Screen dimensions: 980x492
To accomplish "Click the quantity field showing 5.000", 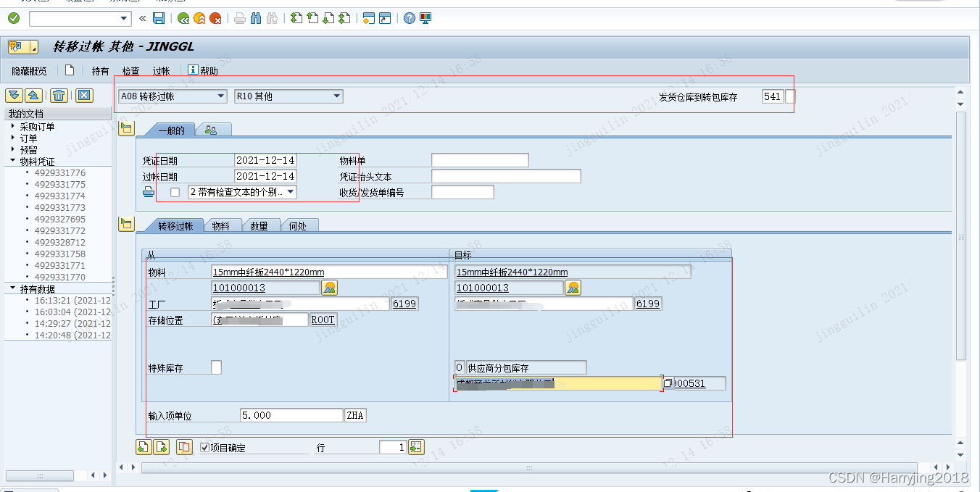I will click(291, 415).
